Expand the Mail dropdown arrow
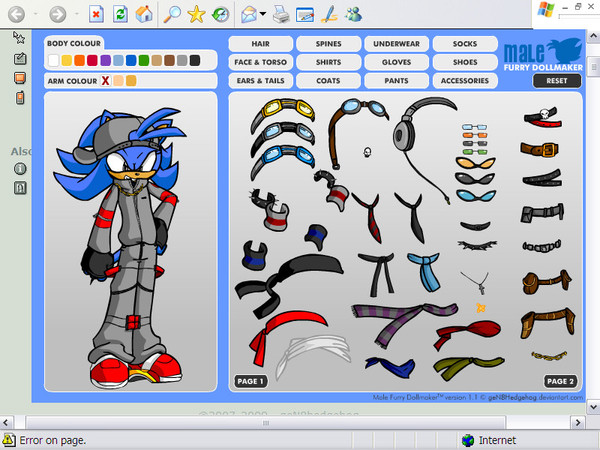This screenshot has width=600, height=450. coord(263,14)
